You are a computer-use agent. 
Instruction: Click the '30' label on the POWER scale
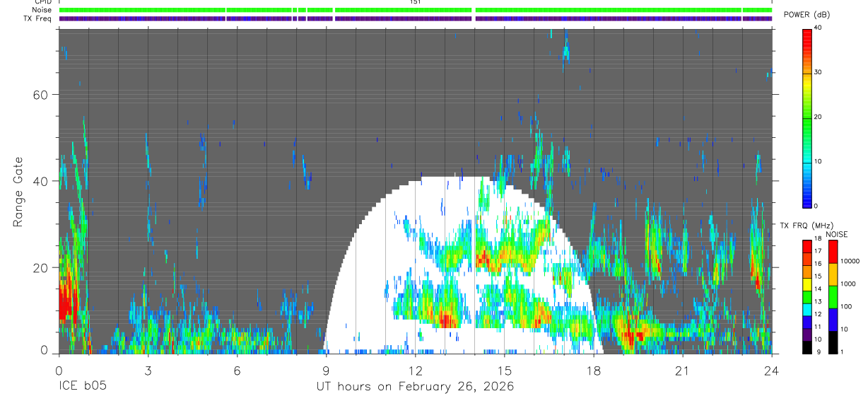819,72
